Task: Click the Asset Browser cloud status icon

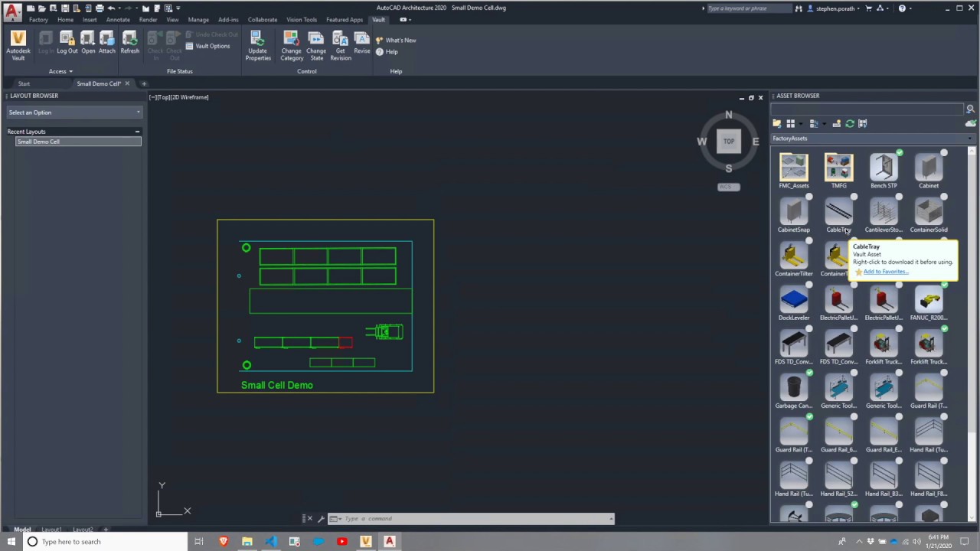Action: [971, 123]
